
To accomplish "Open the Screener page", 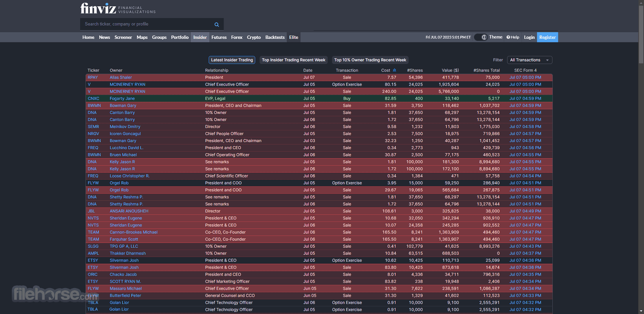I will click(x=123, y=37).
